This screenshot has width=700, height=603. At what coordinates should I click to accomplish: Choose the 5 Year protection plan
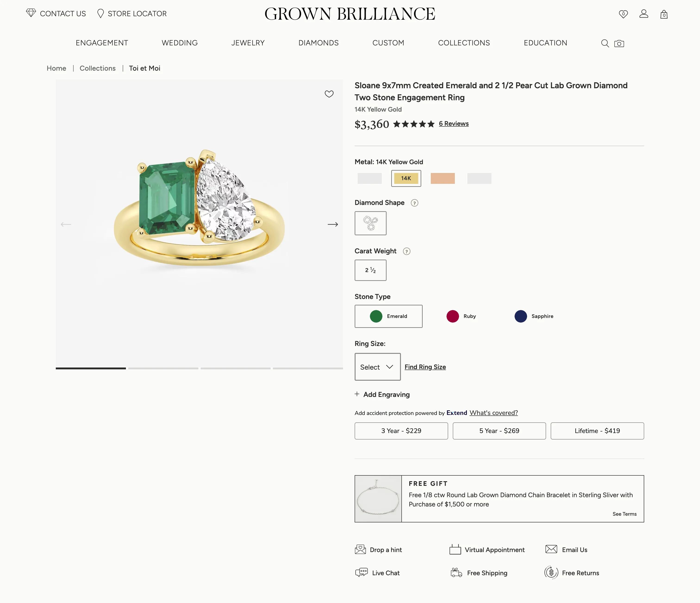pyautogui.click(x=499, y=431)
